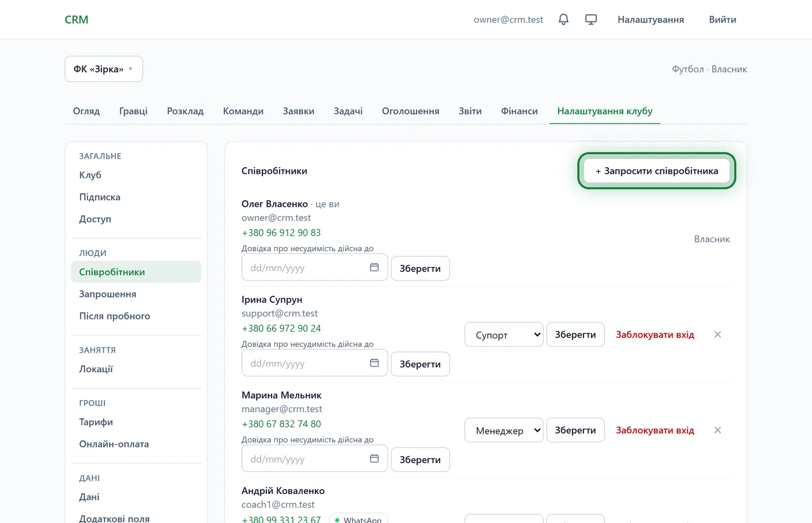Save Ірина Супрун's role selection
The width and height of the screenshot is (812, 523).
[575, 335]
